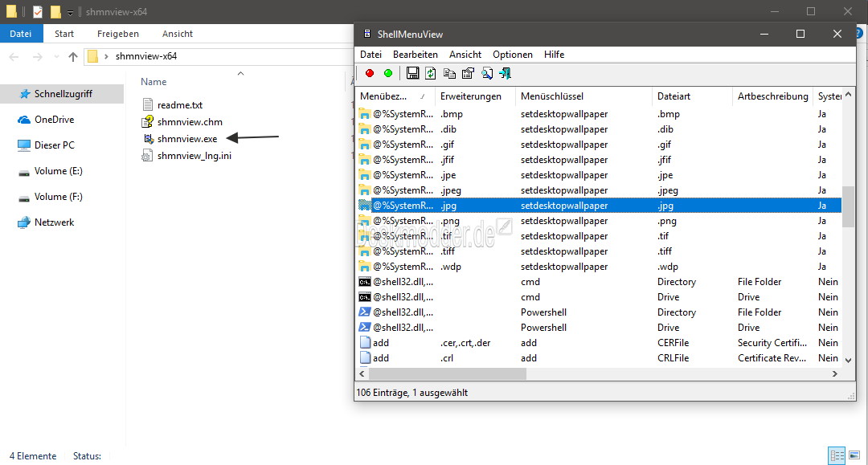Click the scroll right arrow of the list
The width and height of the screenshot is (868, 465).
tap(835, 373)
